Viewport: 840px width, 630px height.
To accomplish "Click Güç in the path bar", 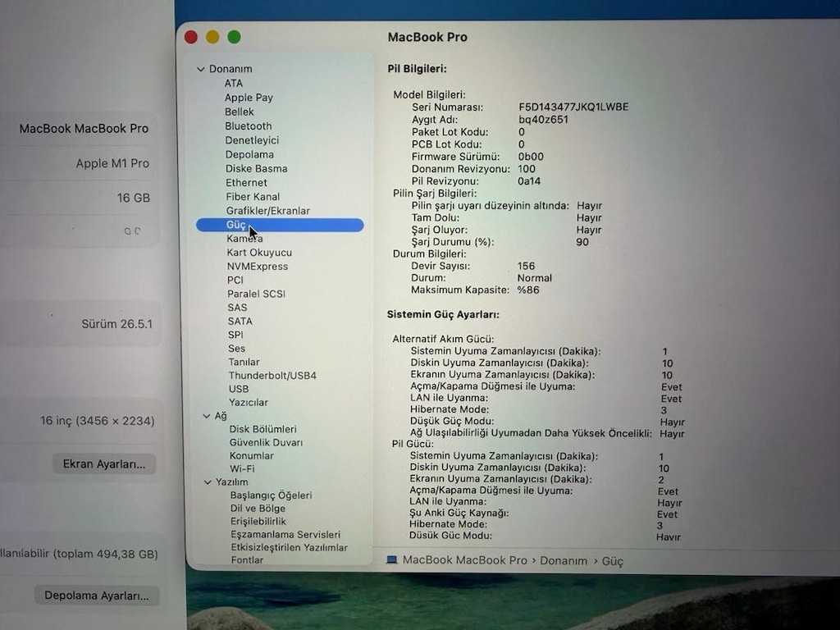I will click(x=612, y=561).
